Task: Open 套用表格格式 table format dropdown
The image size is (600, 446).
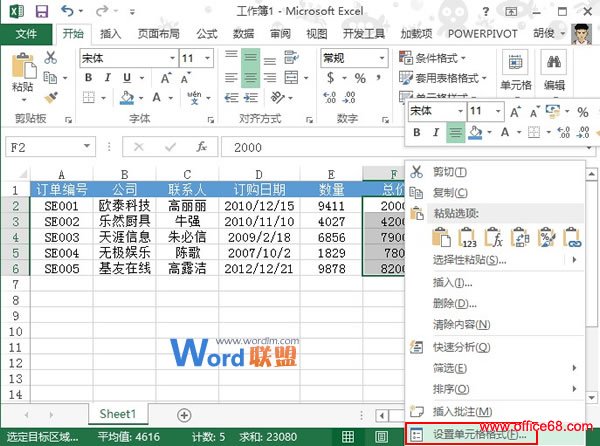Action: click(442, 78)
